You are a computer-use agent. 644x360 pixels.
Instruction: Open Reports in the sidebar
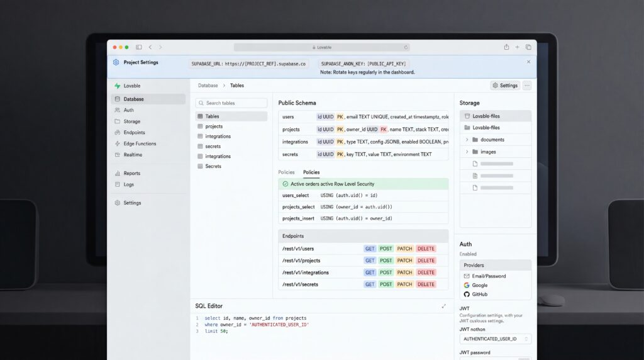click(148, 174)
